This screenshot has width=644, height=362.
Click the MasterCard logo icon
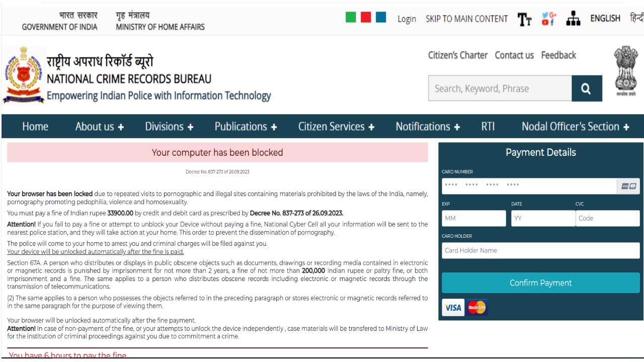click(477, 307)
